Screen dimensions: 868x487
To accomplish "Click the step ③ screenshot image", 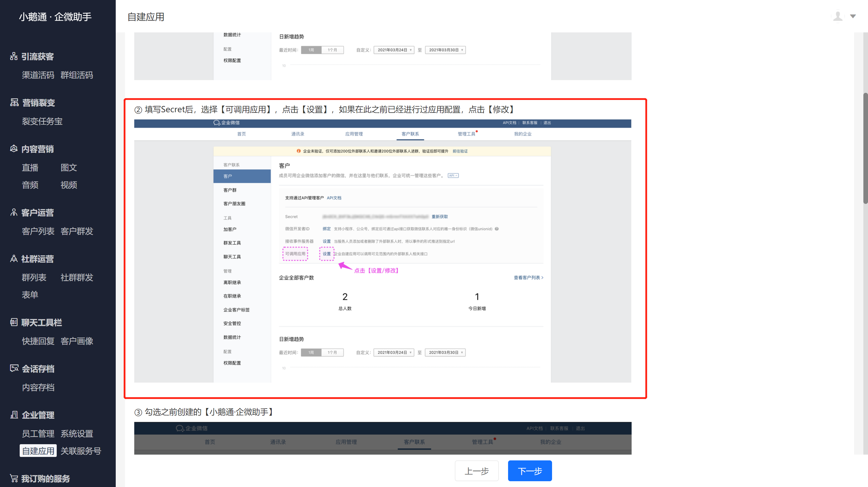I will (x=382, y=438).
